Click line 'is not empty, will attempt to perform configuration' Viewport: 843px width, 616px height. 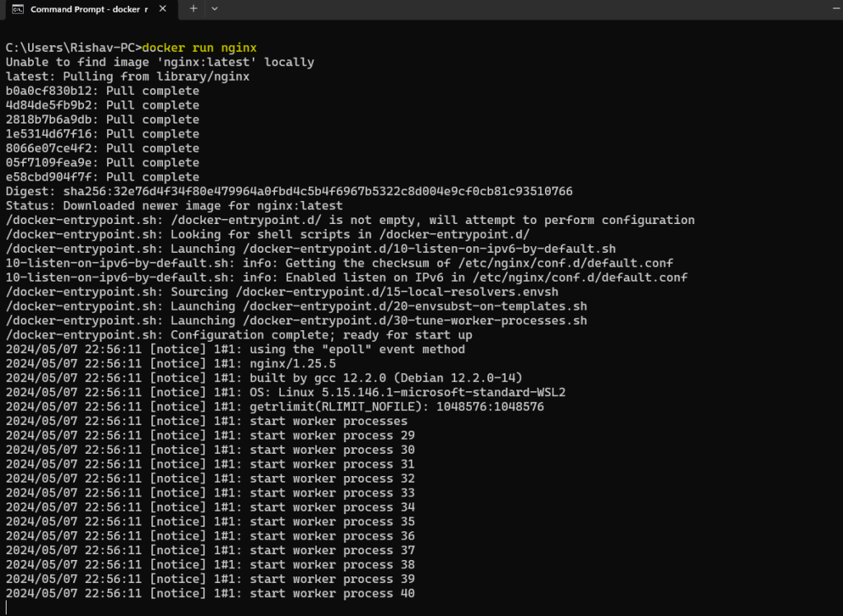pyautogui.click(x=350, y=220)
